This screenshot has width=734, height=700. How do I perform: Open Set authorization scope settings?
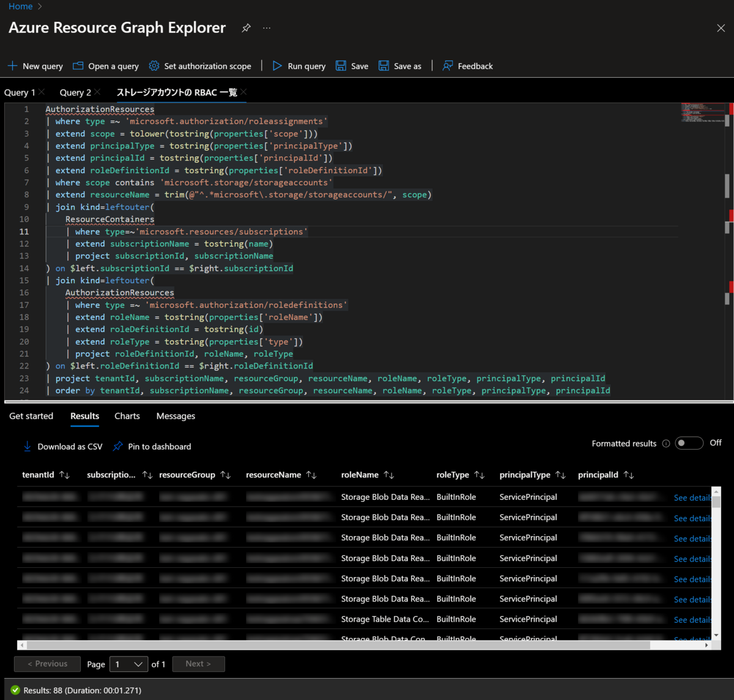pos(200,66)
